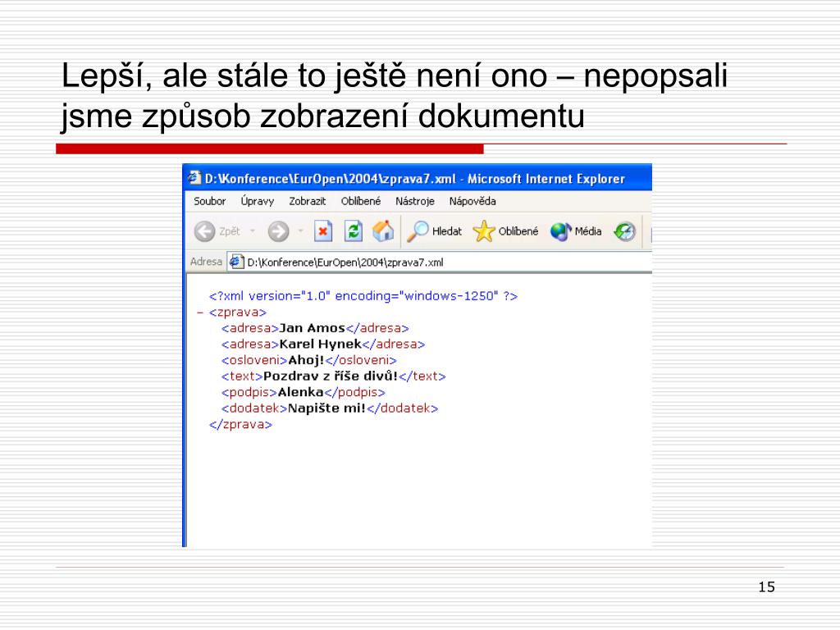Open the Úpravy menu
The width and height of the screenshot is (840, 630).
pos(257,202)
